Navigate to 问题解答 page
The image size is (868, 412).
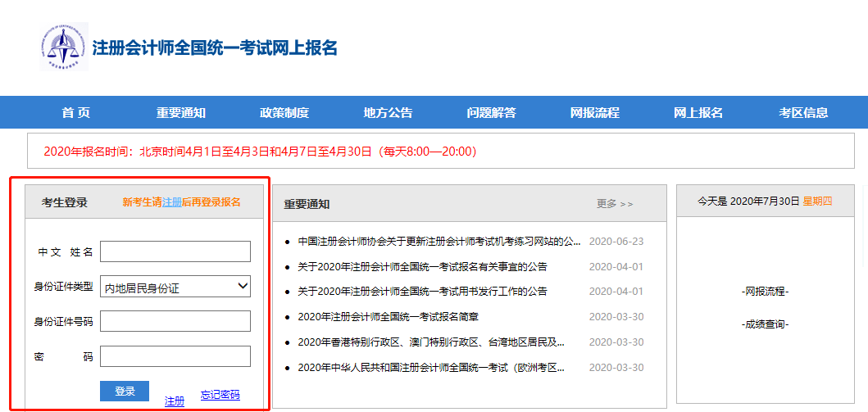(491, 113)
